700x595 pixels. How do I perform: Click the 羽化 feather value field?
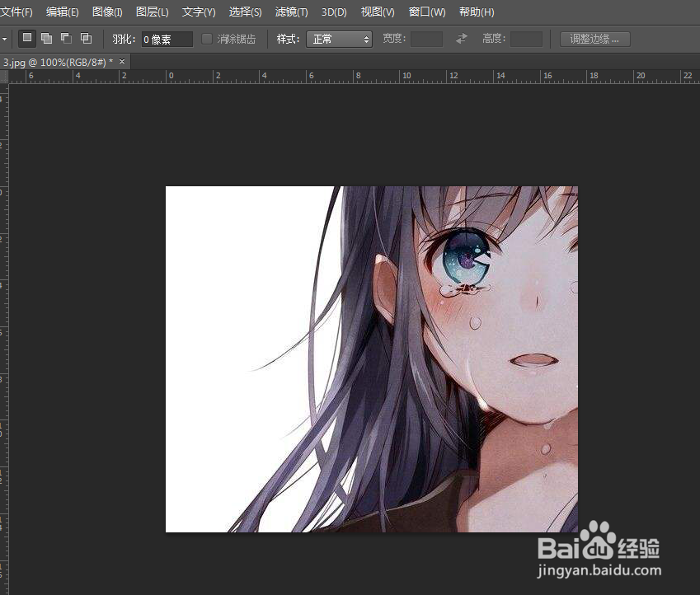[x=167, y=40]
